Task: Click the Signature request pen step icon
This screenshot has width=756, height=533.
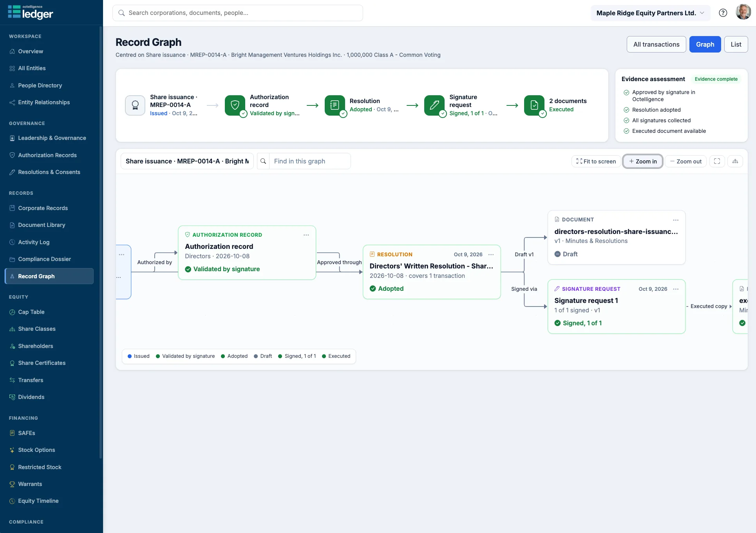Action: pyautogui.click(x=434, y=105)
